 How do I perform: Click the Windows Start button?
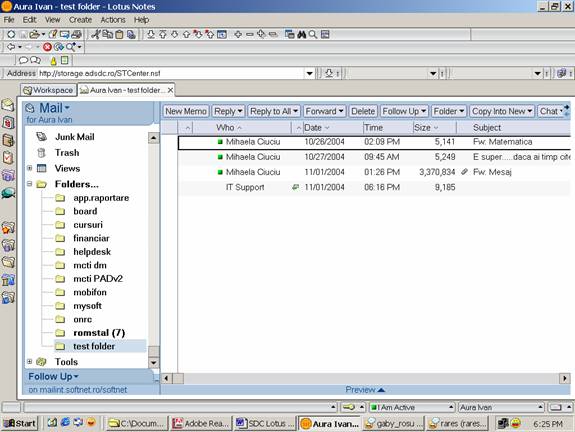pos(20,424)
